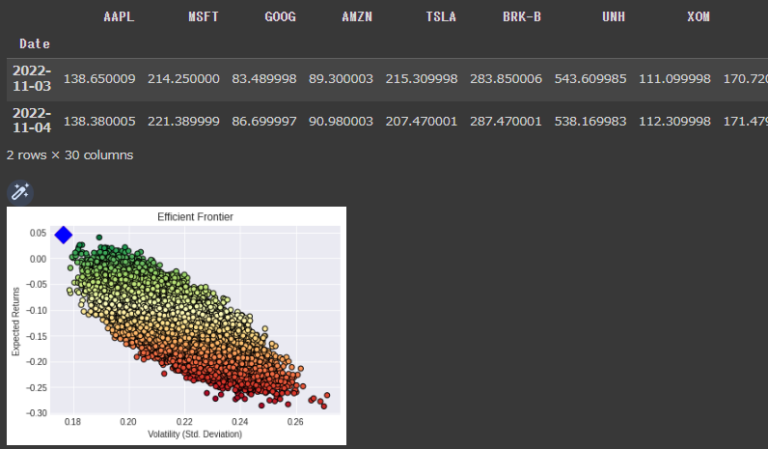
Task: Click the Volatility (Std. Deviation) axis label
Action: pos(195,435)
